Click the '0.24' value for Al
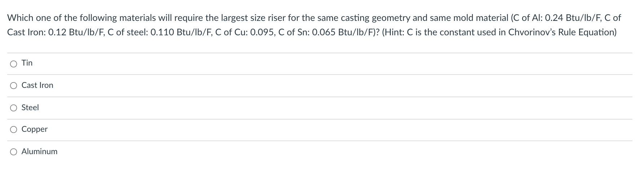644x170 pixels. (x=555, y=18)
